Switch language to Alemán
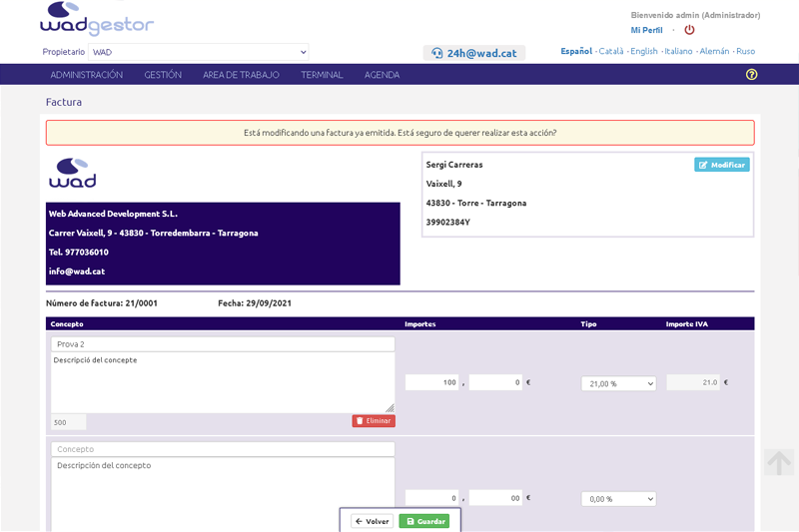 [714, 51]
